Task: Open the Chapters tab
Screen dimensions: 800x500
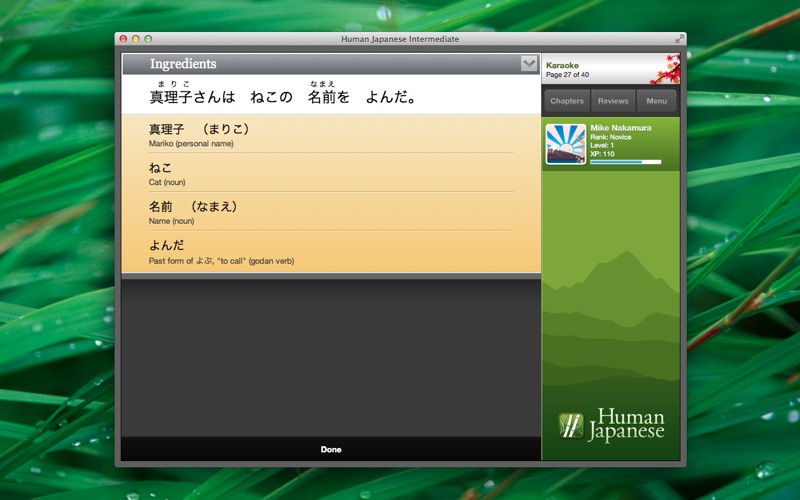Action: pos(567,101)
